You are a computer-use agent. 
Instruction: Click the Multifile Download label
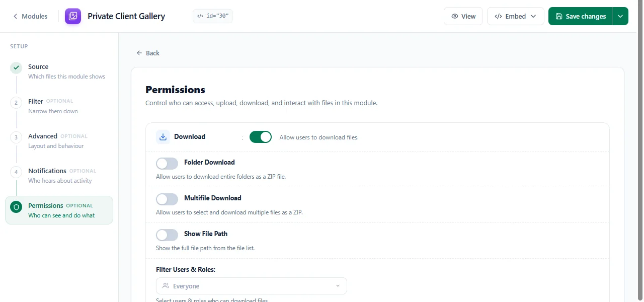coord(213,198)
